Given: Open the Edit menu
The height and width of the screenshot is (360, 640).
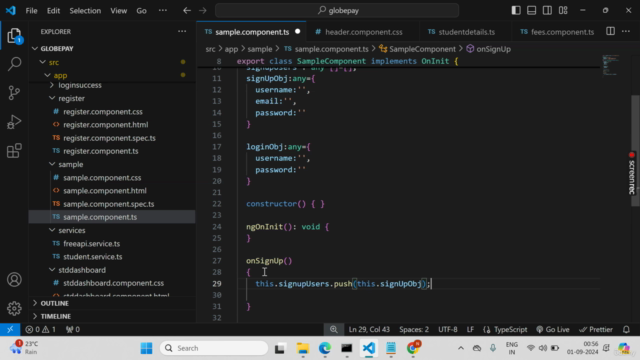Looking at the screenshot, I should pyautogui.click(x=53, y=11).
